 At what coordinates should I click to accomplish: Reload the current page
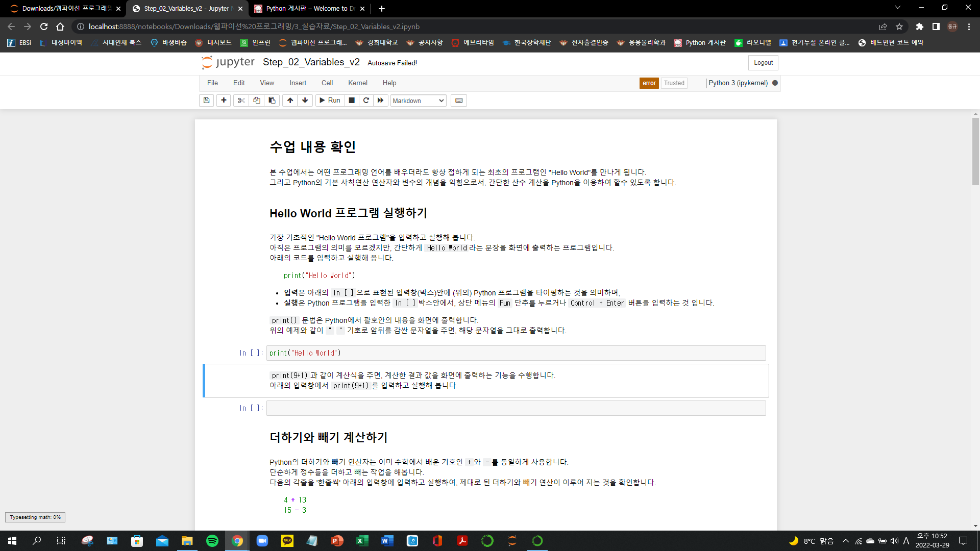(44, 27)
